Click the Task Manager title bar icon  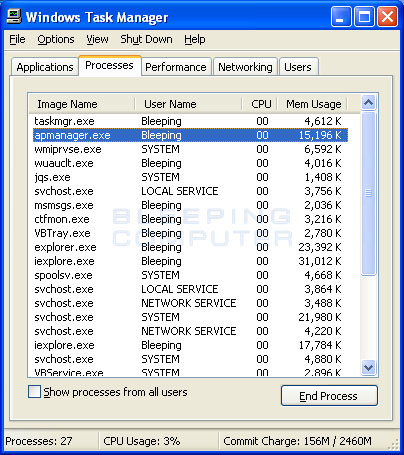14,16
